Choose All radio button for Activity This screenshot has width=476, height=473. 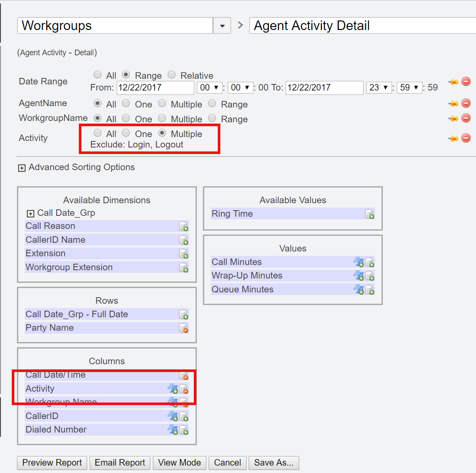[x=98, y=133]
